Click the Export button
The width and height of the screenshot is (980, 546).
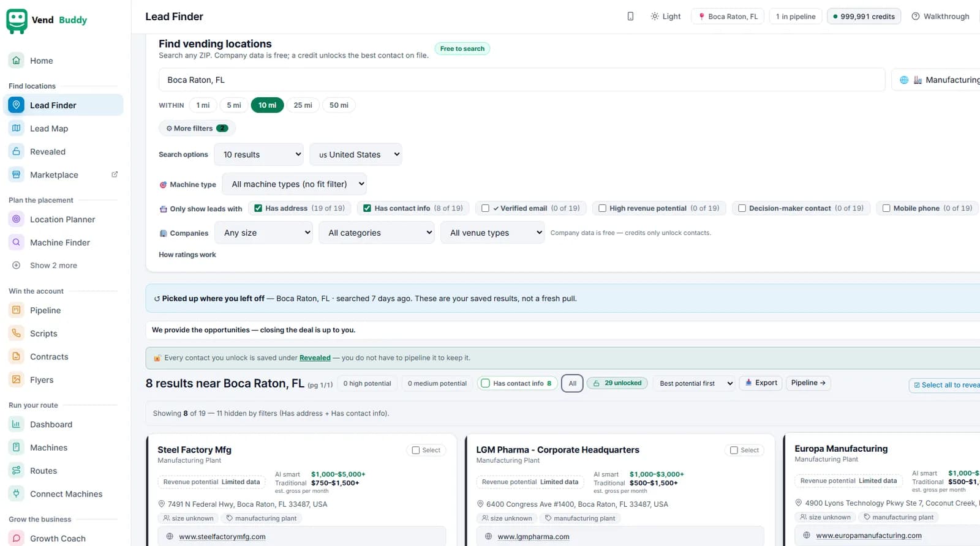761,383
